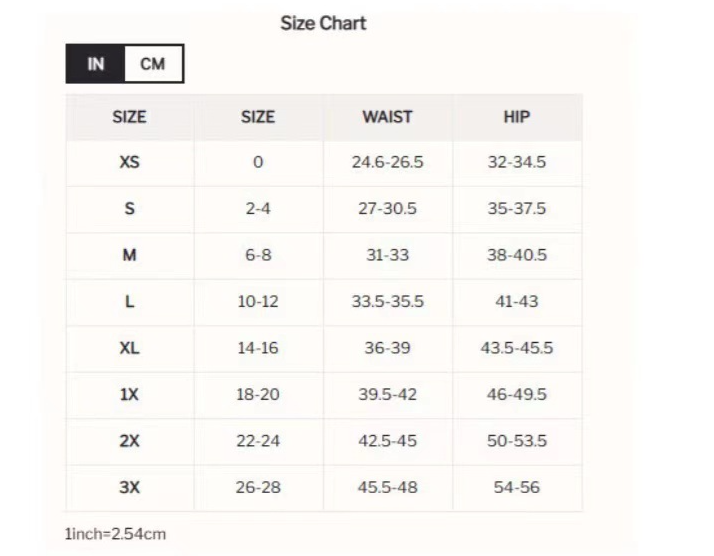Screen dimensions: 714x556
Task: Select the 2X size row label
Action: [x=129, y=440]
